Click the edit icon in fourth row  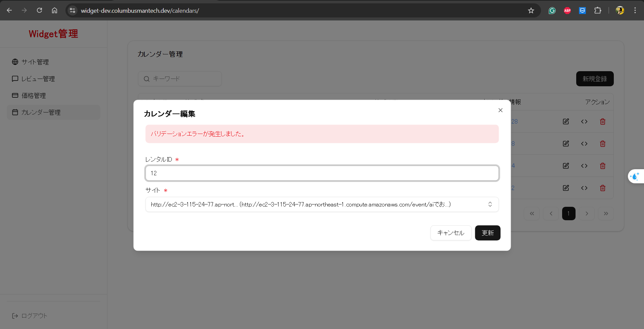click(x=566, y=188)
